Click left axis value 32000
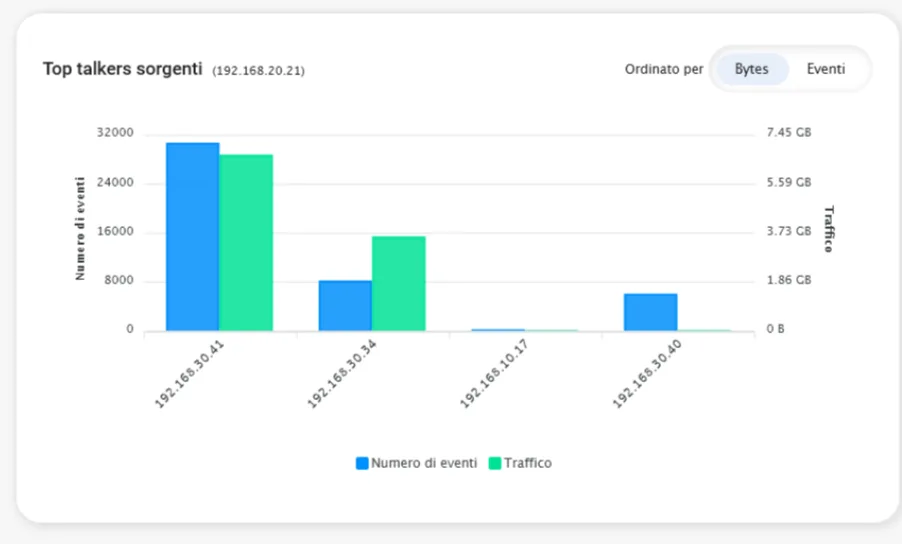Image resolution: width=902 pixels, height=544 pixels. point(115,133)
